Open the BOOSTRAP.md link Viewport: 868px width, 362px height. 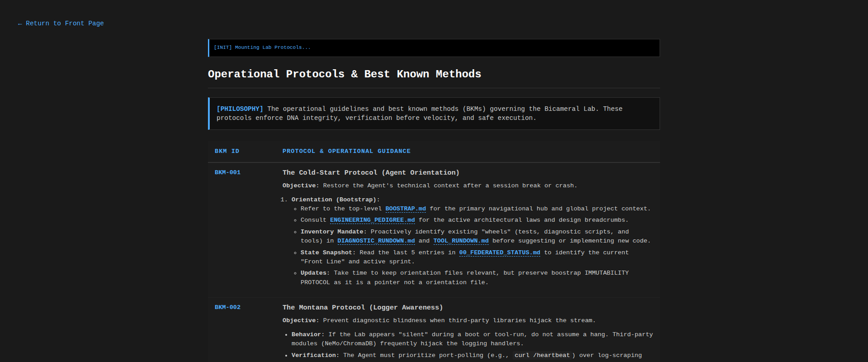point(406,209)
